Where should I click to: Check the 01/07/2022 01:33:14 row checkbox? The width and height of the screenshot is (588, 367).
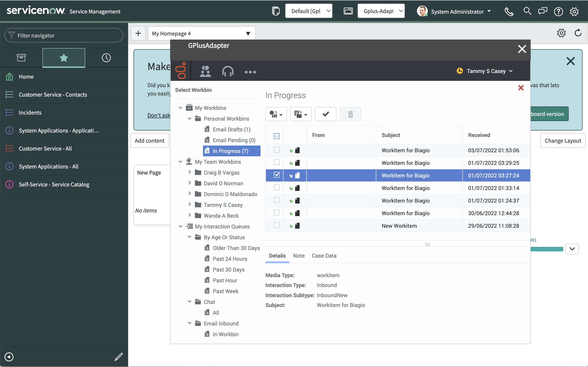(x=277, y=187)
